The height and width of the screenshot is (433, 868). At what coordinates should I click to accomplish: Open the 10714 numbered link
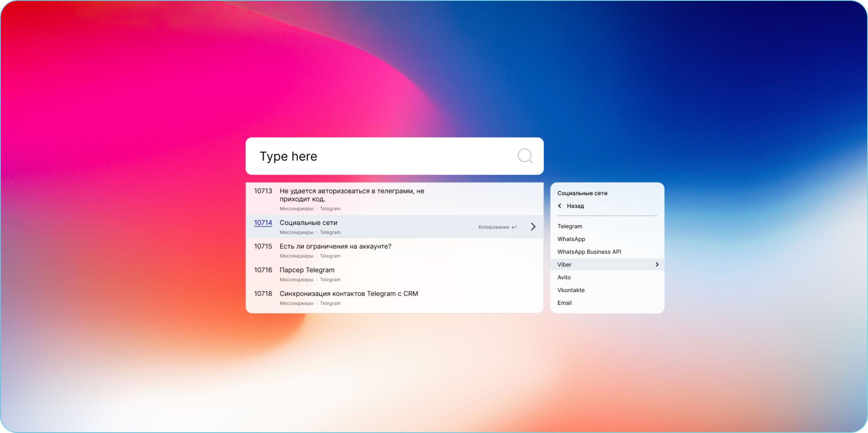click(263, 223)
